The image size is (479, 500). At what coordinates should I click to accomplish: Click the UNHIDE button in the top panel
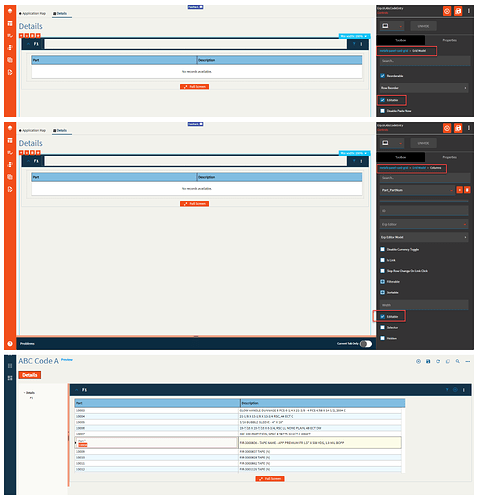[x=423, y=26]
